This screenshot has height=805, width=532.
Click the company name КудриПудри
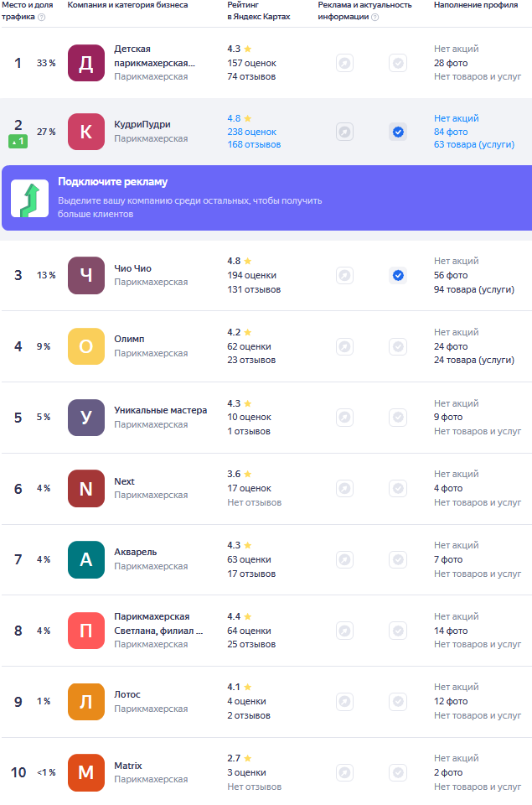pos(142,125)
